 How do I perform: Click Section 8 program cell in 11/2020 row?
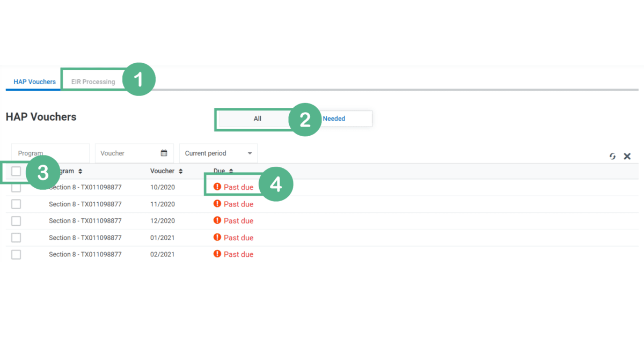pos(85,204)
